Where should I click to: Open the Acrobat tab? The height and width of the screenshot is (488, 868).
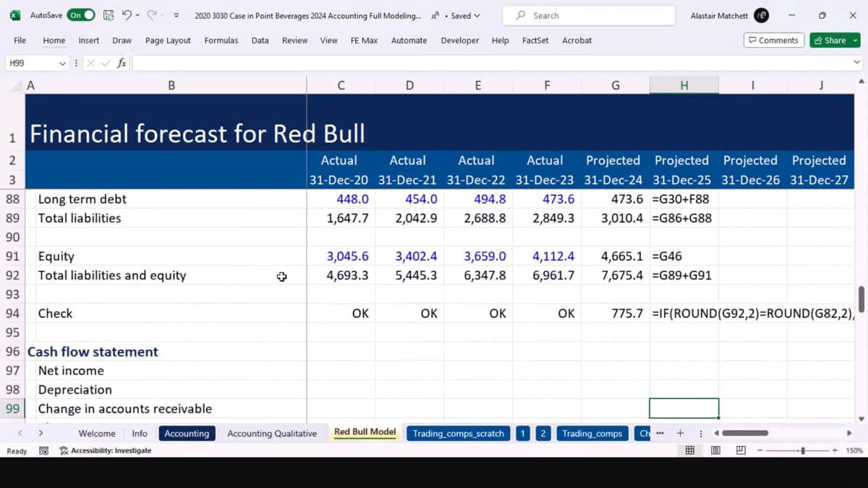click(577, 40)
